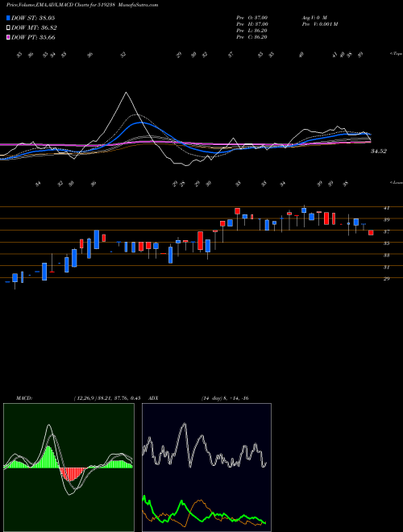Click the magenta DOW PT legend swatch

[8, 37]
